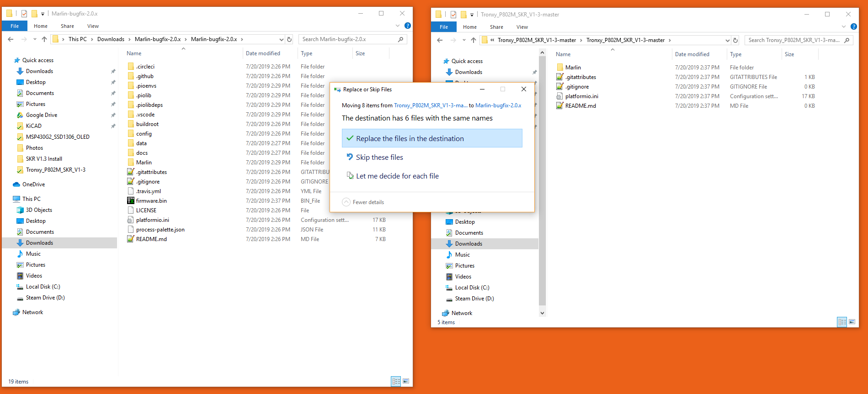Open the Share tab in Tronxy window
The image size is (868, 394).
[496, 27]
